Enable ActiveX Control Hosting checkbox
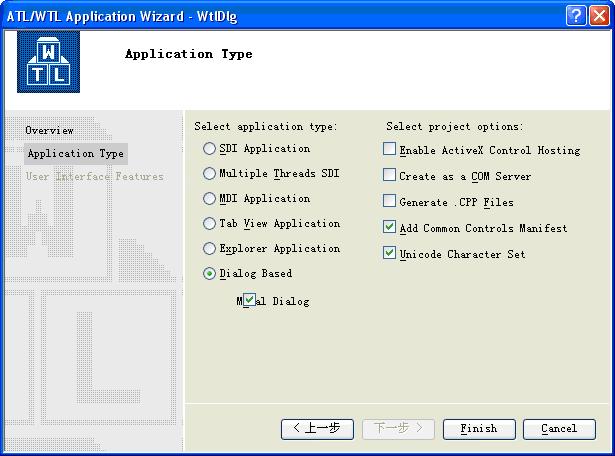 [390, 150]
